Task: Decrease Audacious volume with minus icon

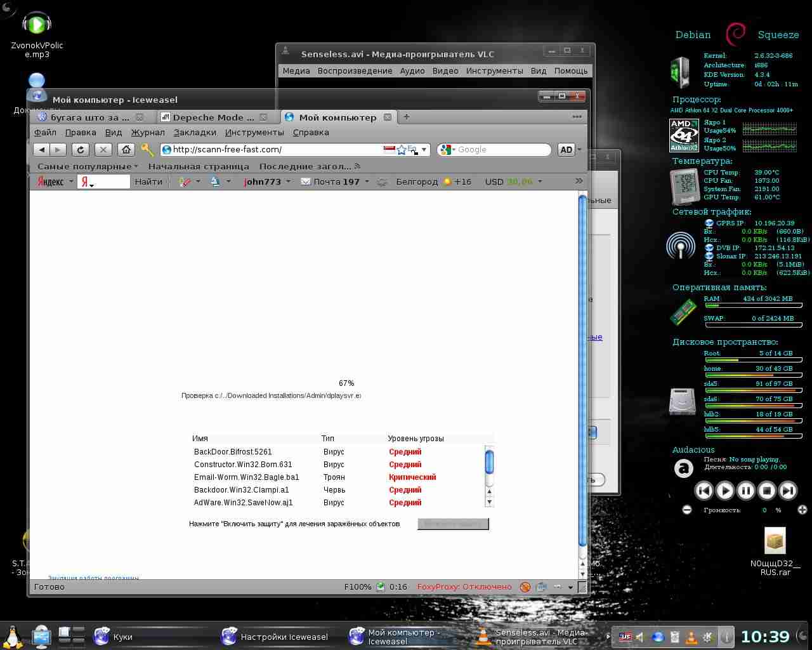Action: [687, 510]
